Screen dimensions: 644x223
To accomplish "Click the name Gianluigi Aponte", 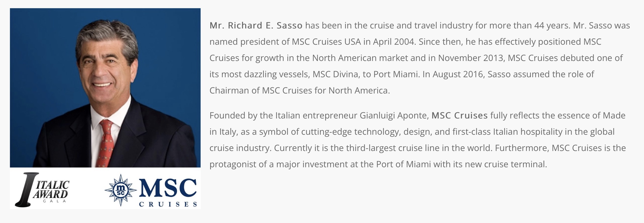I will tap(394, 116).
